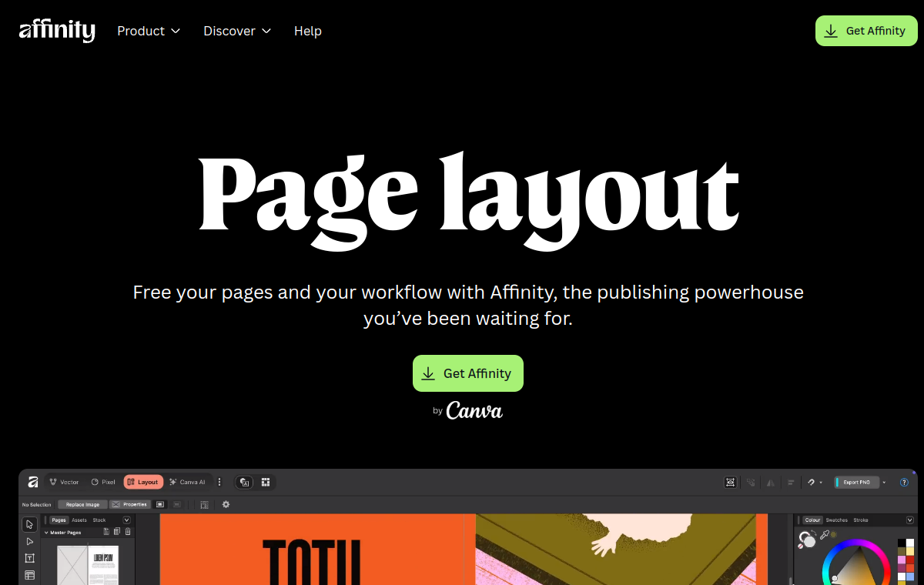
Task: Open the Discover menu
Action: click(237, 31)
